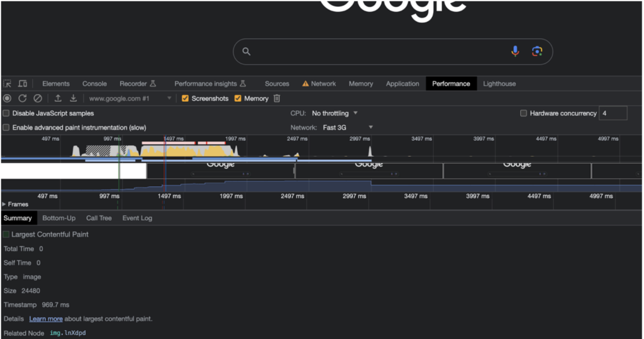
Task: Uncheck the Screenshots checkbox
Action: coord(186,98)
